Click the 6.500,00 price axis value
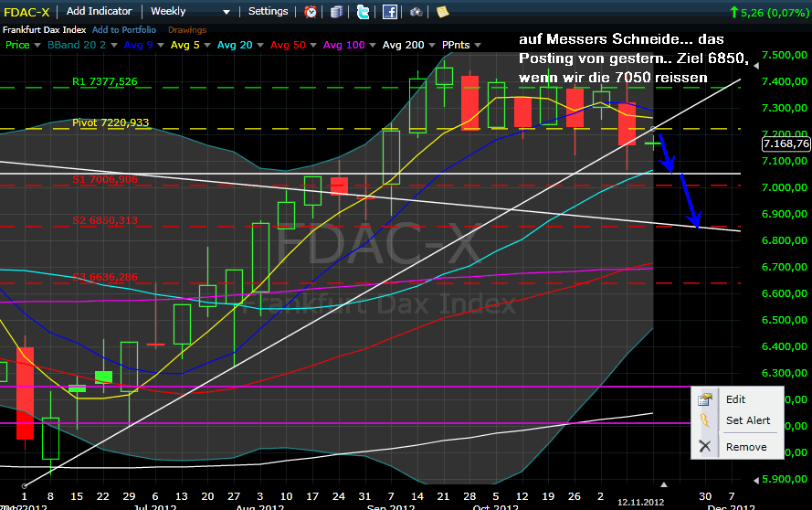The image size is (812, 510). point(785,320)
